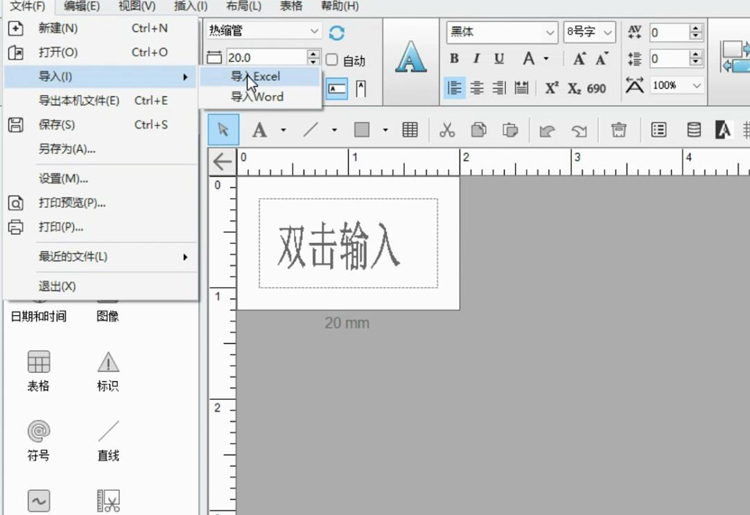Select the large letter A text style icon
Viewport: 750px width, 515px height.
pyautogui.click(x=410, y=57)
